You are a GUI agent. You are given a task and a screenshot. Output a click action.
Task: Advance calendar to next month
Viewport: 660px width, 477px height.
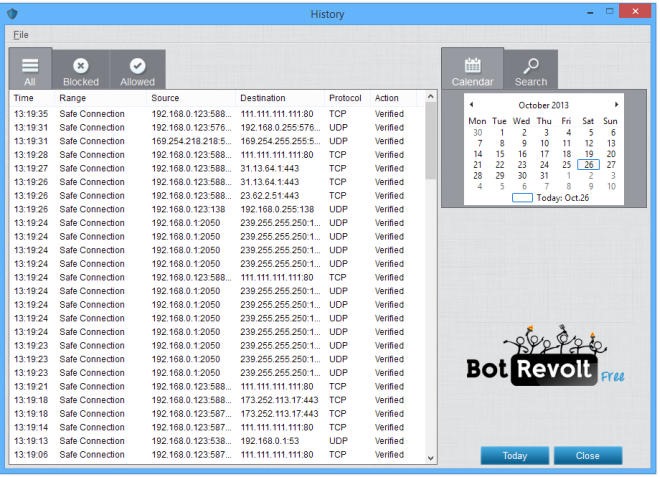pyautogui.click(x=617, y=104)
